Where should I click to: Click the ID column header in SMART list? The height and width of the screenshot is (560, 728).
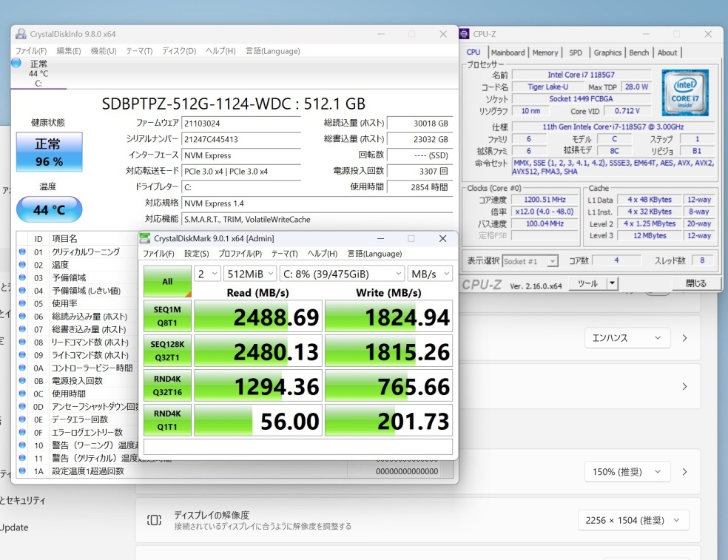(x=38, y=239)
